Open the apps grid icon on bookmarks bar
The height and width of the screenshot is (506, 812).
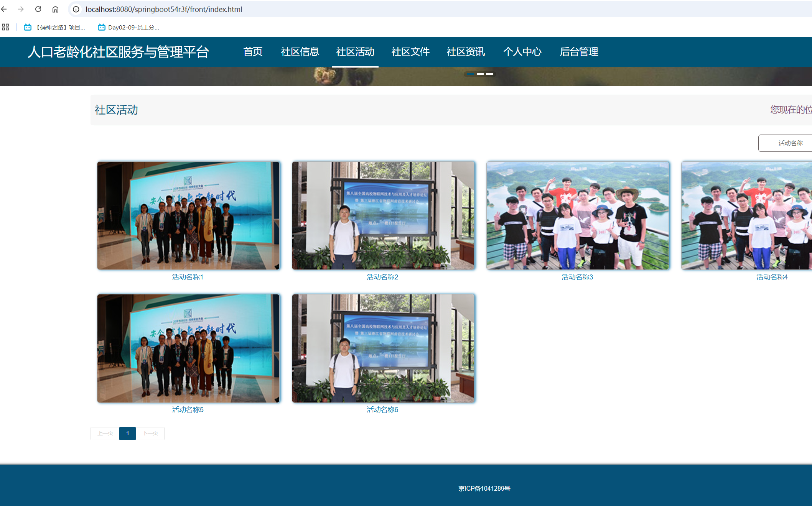(5, 27)
